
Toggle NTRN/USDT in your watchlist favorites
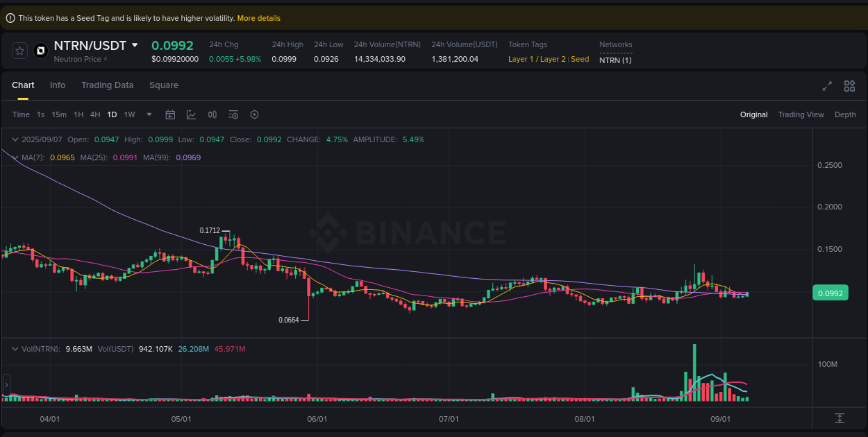(19, 50)
